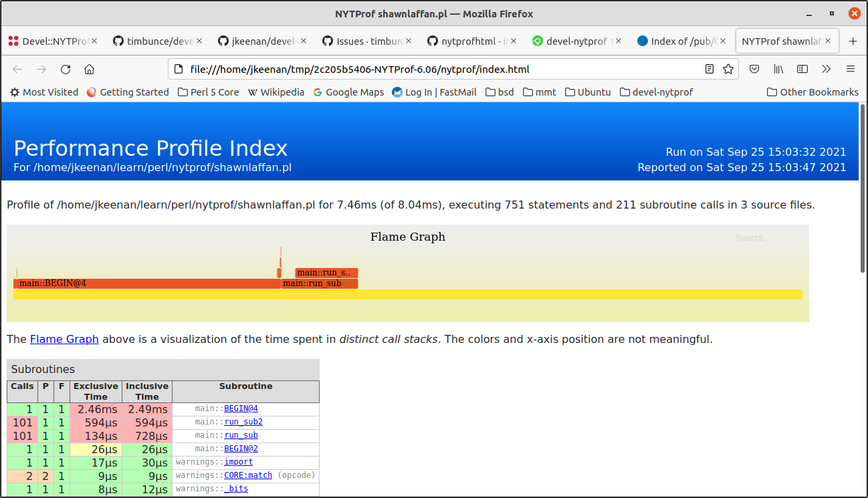
Task: Click the page vertical scrollbar
Action: (x=863, y=187)
